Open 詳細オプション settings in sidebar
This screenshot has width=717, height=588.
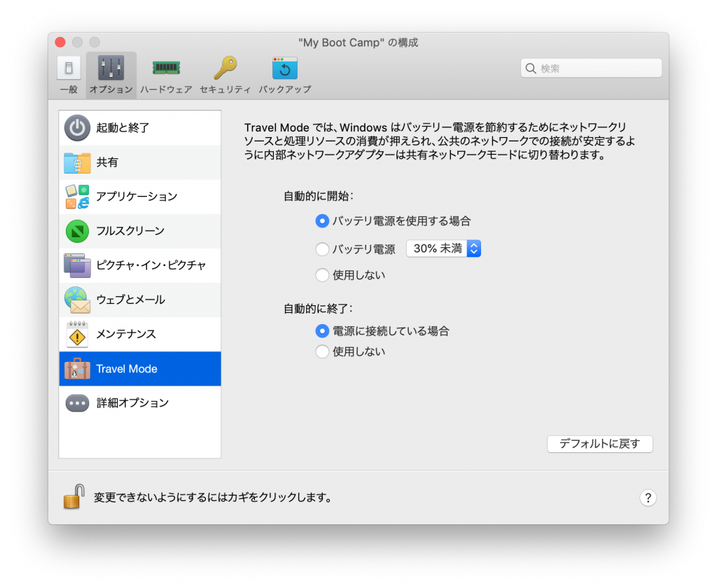[140, 403]
